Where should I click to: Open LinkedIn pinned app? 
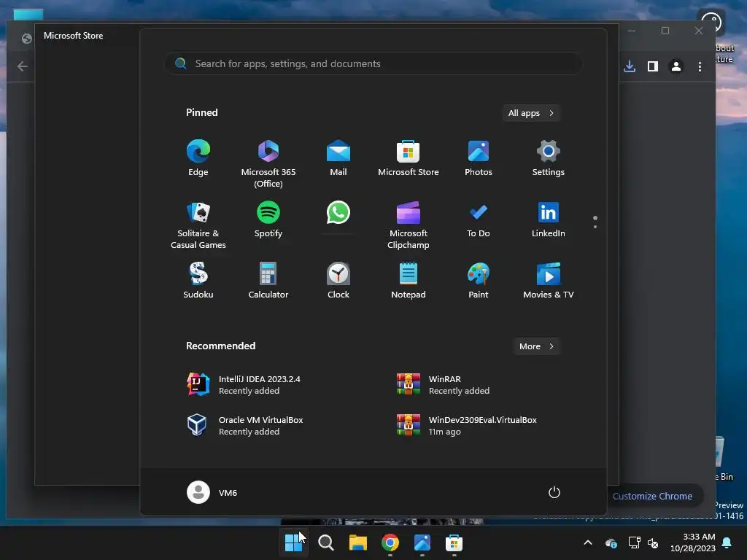549,220
